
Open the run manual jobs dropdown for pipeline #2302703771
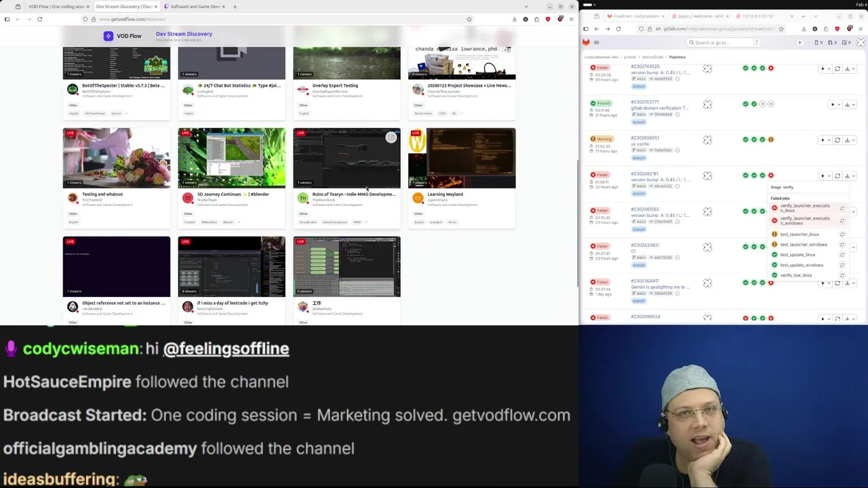[835, 104]
